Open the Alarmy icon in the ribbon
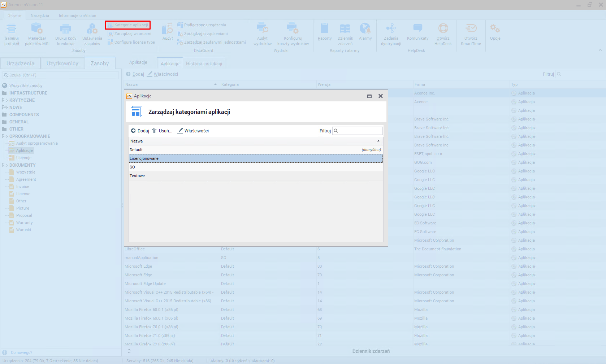This screenshot has width=606, height=364. [x=365, y=29]
